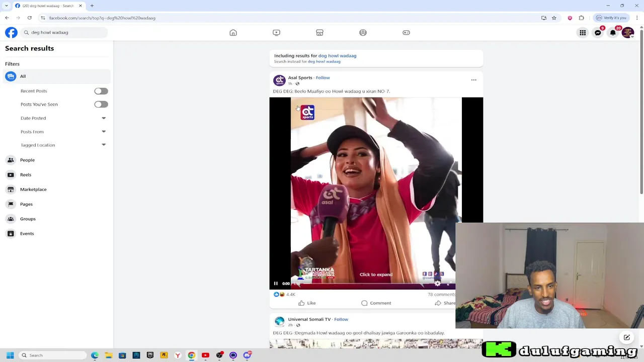Filter results by Groups
Image resolution: width=644 pixels, height=362 pixels.
57,219
